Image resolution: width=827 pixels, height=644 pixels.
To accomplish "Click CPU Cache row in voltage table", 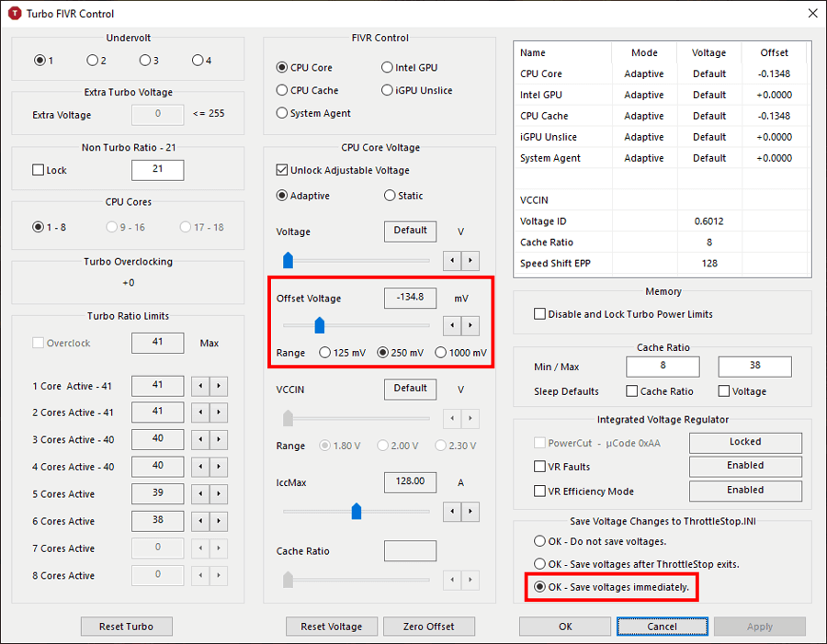I will [x=662, y=116].
